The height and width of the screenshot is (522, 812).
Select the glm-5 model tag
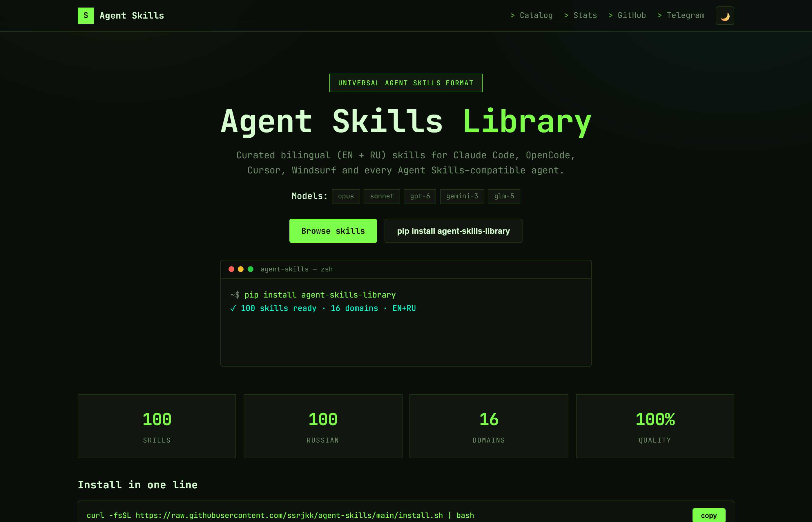click(504, 196)
